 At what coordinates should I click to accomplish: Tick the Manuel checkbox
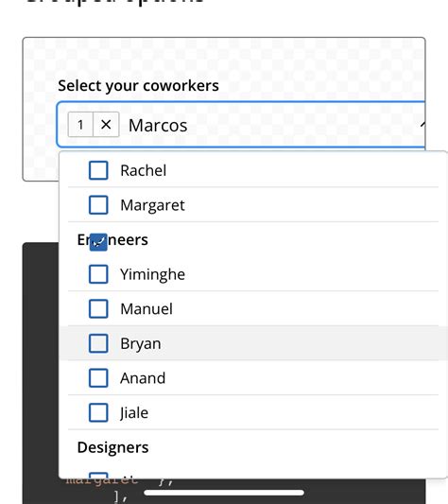98,308
